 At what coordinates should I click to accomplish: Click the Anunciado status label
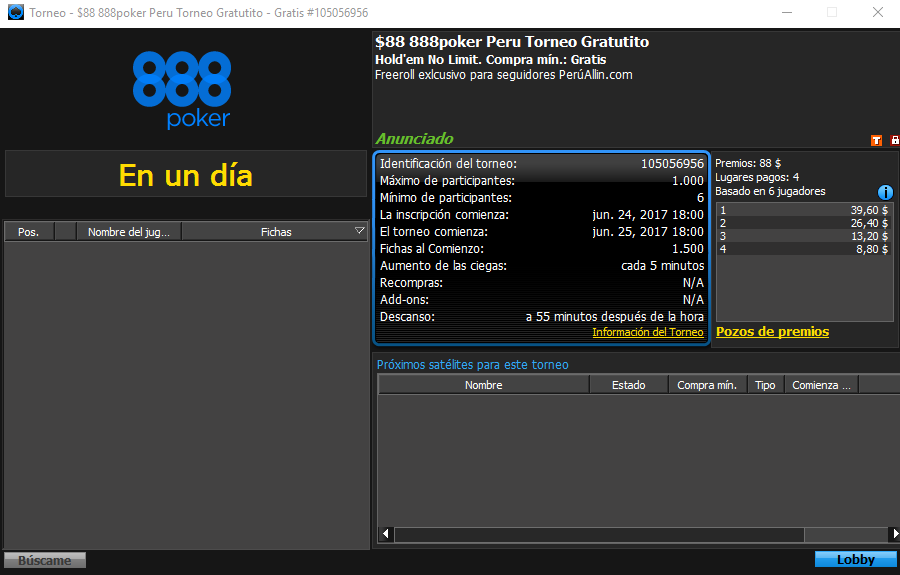(x=414, y=139)
